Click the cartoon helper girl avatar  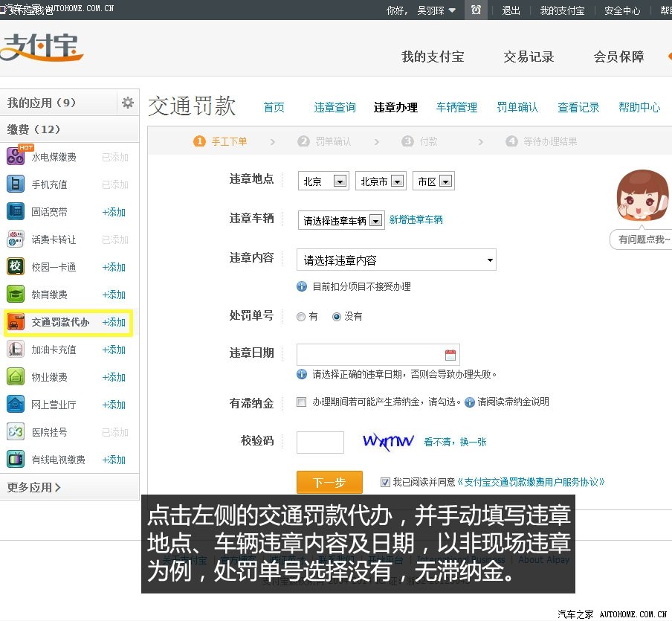(642, 195)
